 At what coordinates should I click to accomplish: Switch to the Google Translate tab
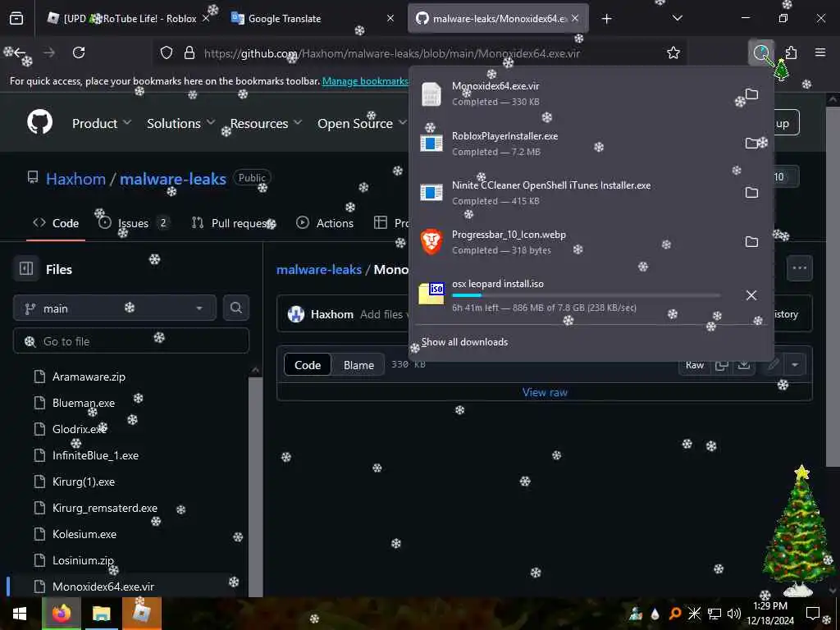pyautogui.click(x=313, y=18)
